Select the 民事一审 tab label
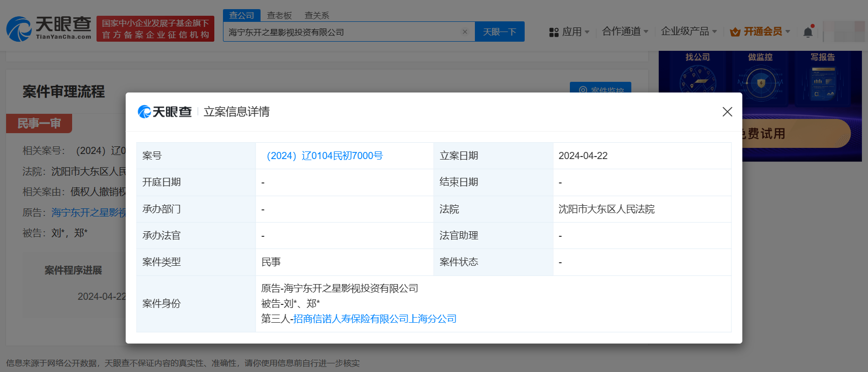The height and width of the screenshot is (372, 868). click(x=39, y=123)
